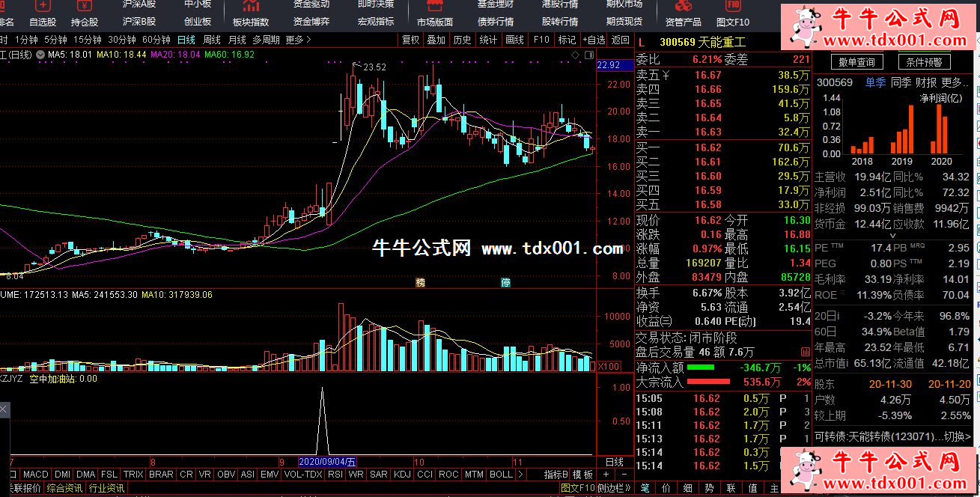Viewport: 980px width, 497px height.
Task: Switch the period to 1分钟
Action: 25,40
